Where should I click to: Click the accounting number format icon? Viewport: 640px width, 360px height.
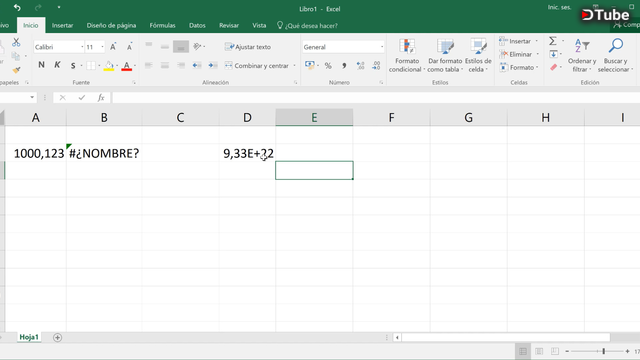click(309, 65)
